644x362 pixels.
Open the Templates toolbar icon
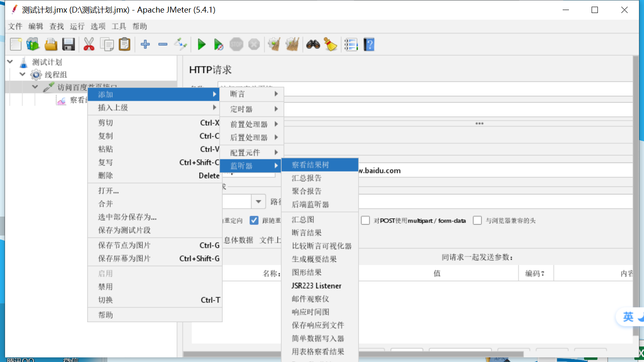click(33, 44)
